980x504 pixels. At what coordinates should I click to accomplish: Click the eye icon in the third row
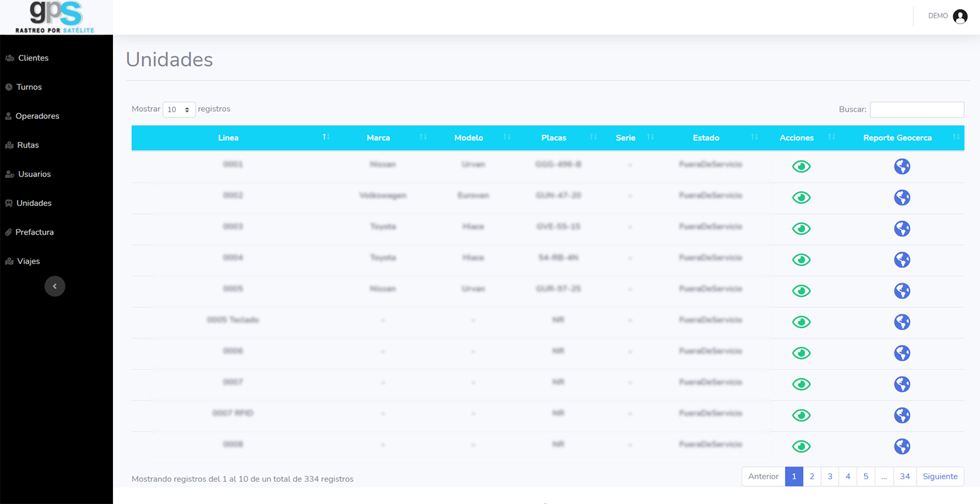click(x=801, y=229)
